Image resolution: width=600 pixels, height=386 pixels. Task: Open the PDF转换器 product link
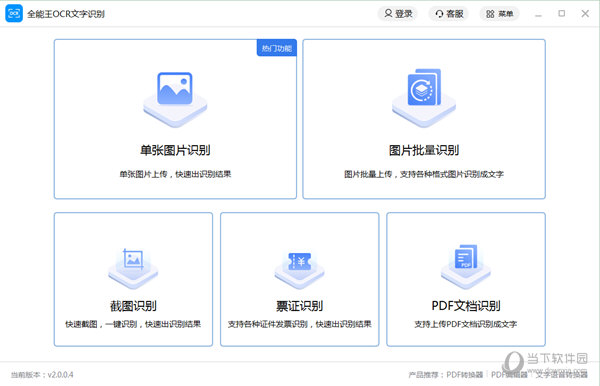465,375
